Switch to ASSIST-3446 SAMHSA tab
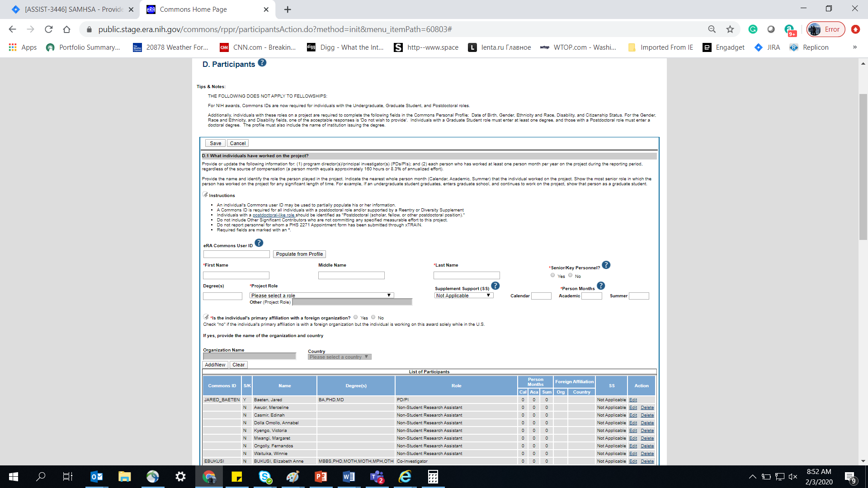This screenshot has height=488, width=868. coord(72,9)
